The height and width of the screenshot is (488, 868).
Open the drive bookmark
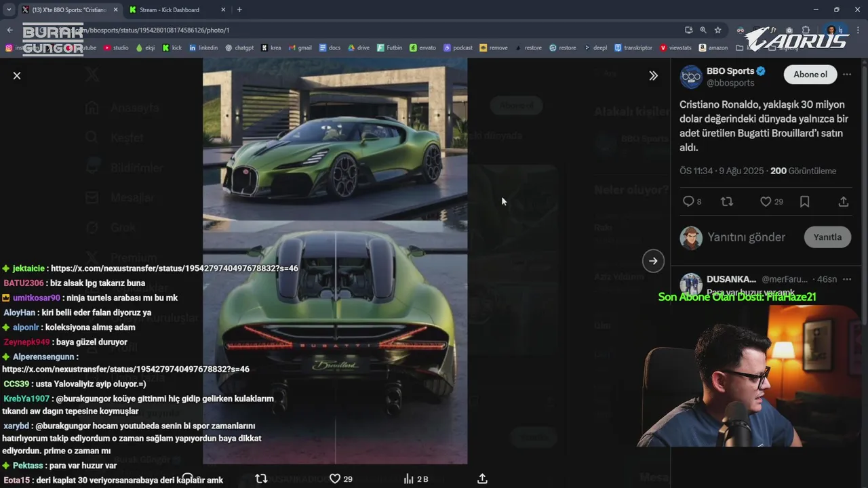pos(359,47)
